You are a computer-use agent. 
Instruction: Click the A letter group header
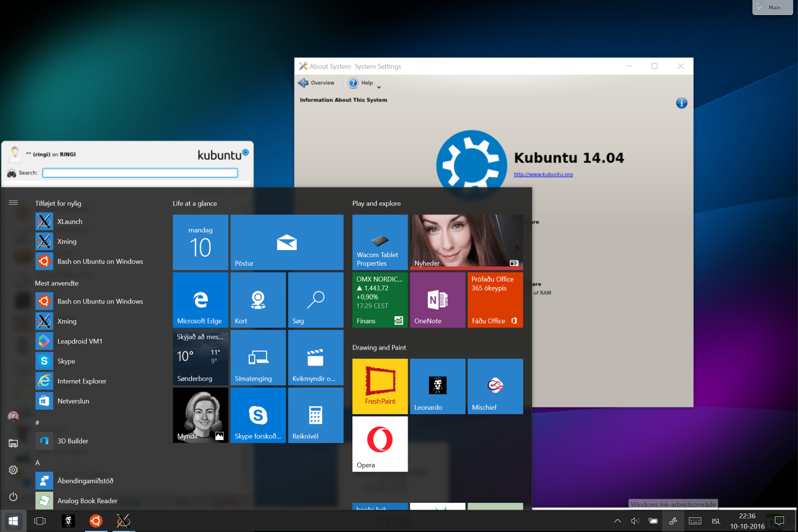pyautogui.click(x=37, y=463)
